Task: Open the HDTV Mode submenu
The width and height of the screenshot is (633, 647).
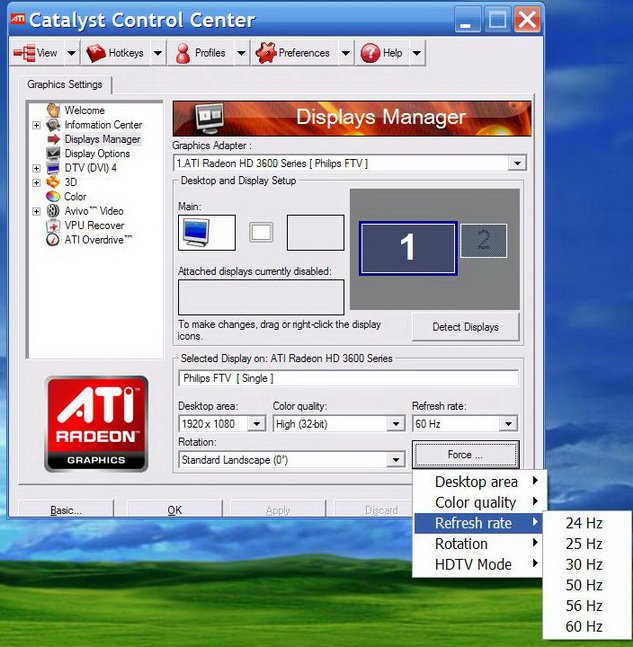Action: [x=479, y=564]
